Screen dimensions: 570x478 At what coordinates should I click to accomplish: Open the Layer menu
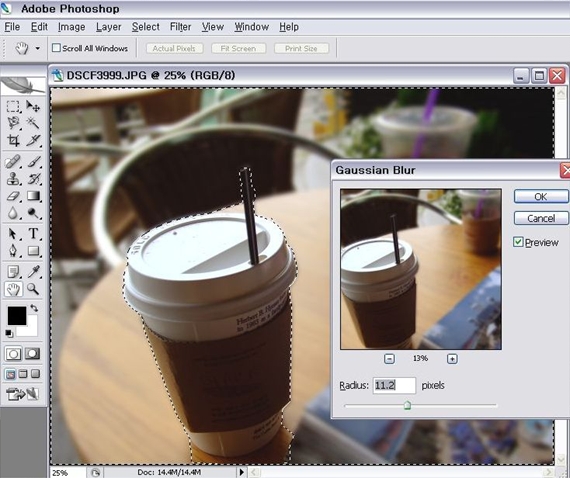coord(108,27)
